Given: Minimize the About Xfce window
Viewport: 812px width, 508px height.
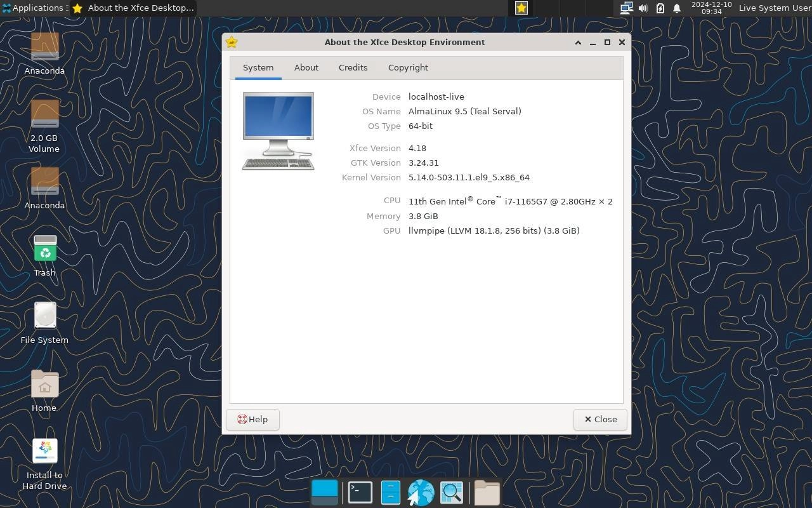Looking at the screenshot, I should click(593, 42).
